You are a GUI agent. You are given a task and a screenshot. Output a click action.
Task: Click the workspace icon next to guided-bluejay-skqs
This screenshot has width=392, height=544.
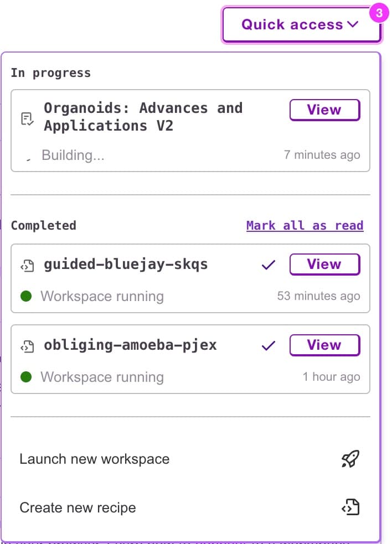[x=27, y=266]
